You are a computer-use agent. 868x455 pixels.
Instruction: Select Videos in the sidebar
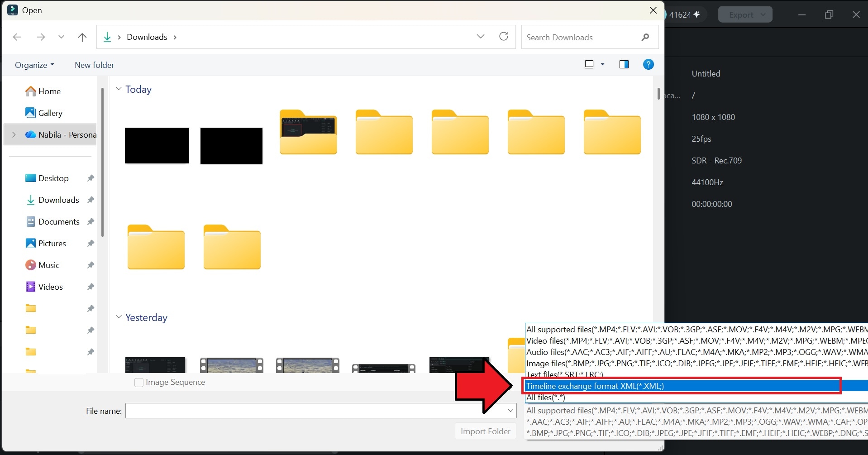pyautogui.click(x=50, y=287)
